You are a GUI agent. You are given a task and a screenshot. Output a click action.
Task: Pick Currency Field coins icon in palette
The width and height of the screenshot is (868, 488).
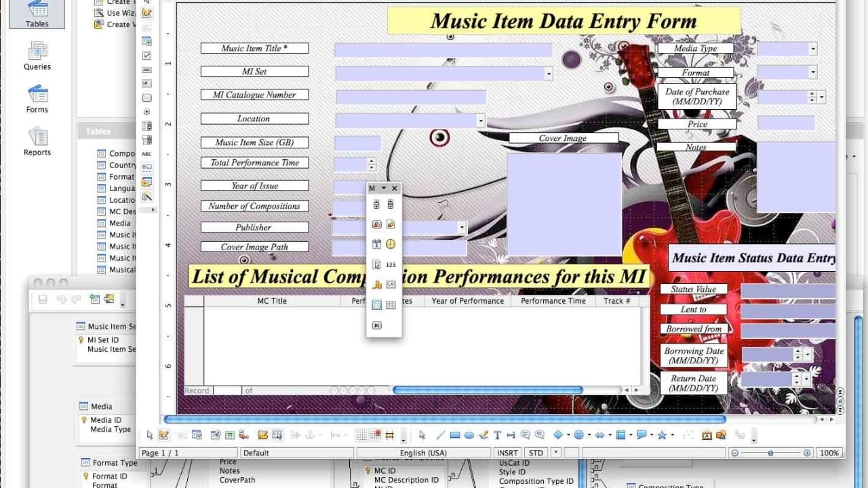pos(376,285)
